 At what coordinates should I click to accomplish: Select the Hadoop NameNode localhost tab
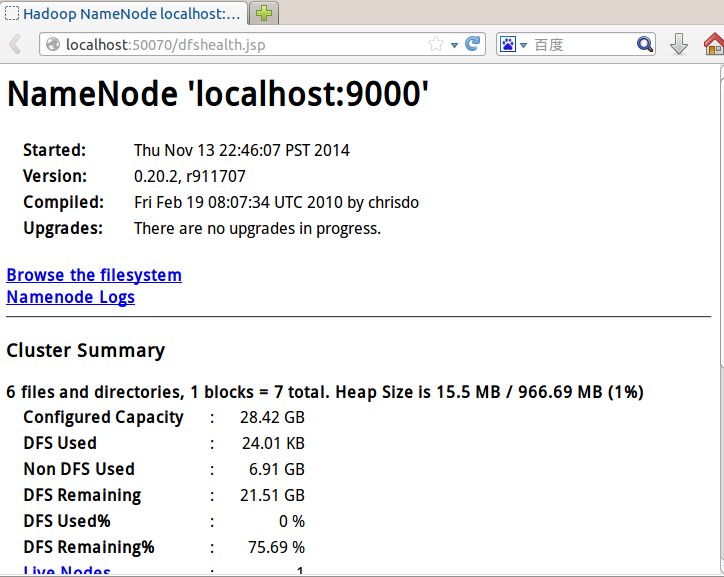click(x=124, y=13)
